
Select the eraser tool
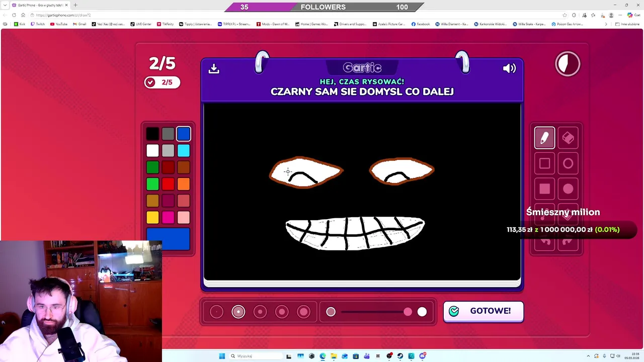[x=568, y=138]
